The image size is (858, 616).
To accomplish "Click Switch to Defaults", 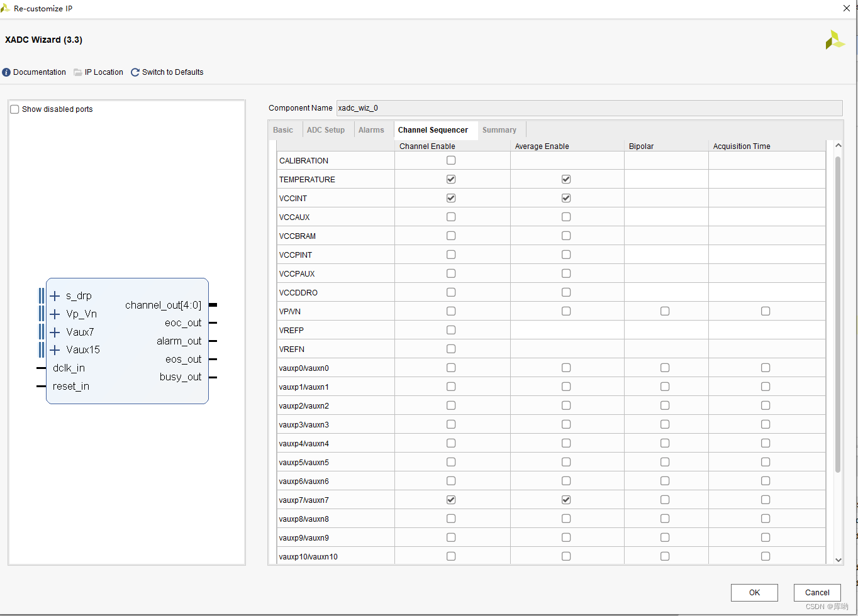I will tap(172, 72).
